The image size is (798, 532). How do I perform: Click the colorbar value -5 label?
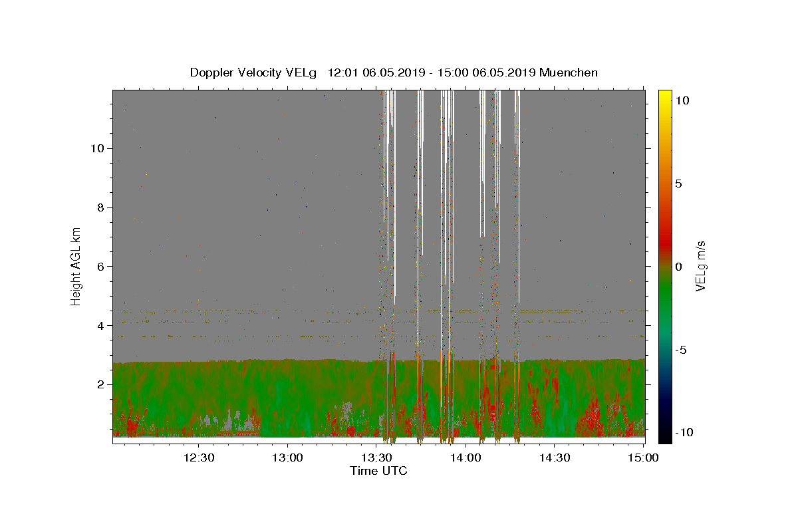tap(680, 350)
